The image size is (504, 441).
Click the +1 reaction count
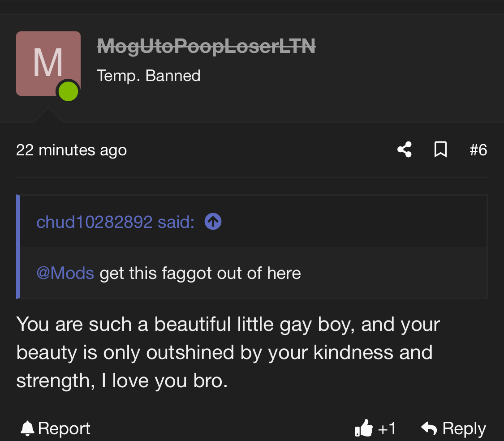pos(387,428)
